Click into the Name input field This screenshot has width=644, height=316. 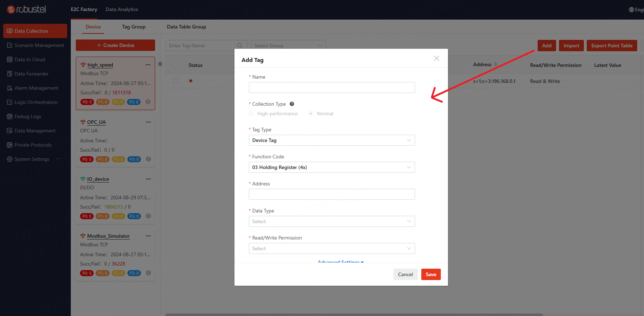(x=332, y=88)
